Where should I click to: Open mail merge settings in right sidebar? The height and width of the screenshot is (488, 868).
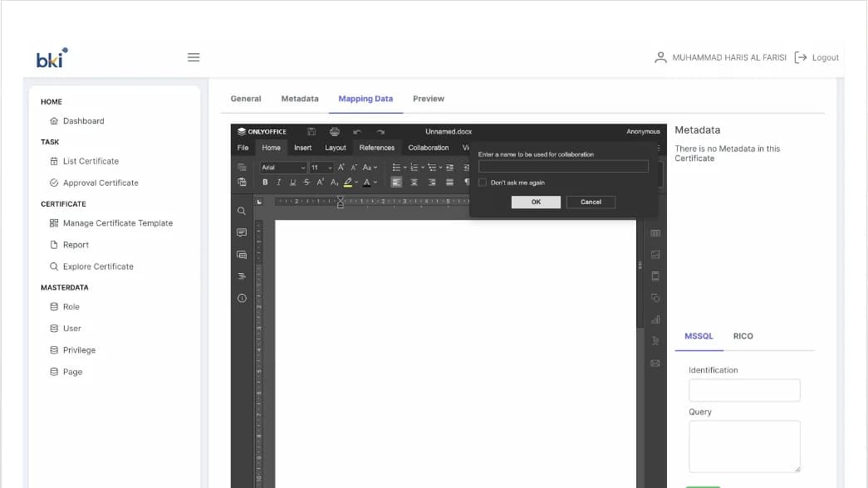[655, 363]
